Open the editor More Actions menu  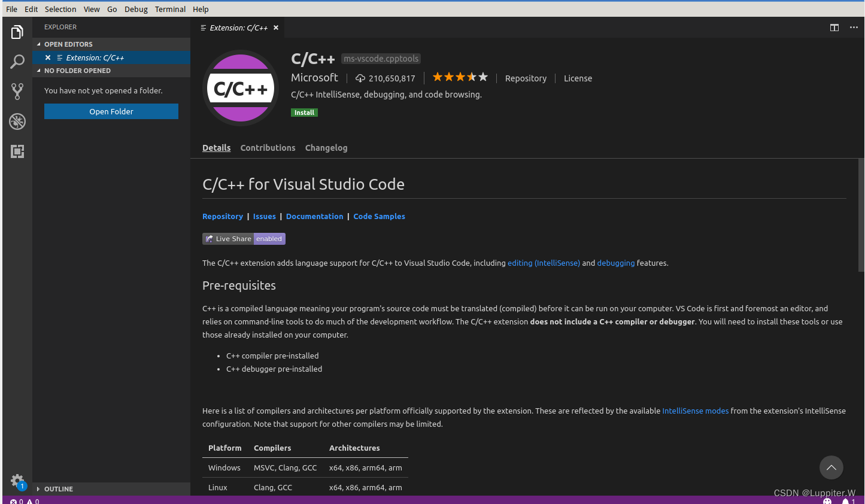[x=854, y=28]
